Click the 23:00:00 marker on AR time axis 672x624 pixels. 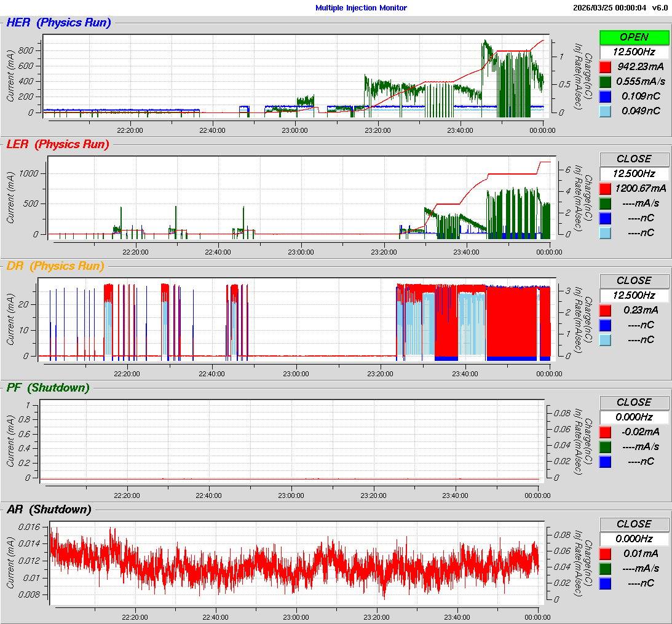(x=295, y=617)
